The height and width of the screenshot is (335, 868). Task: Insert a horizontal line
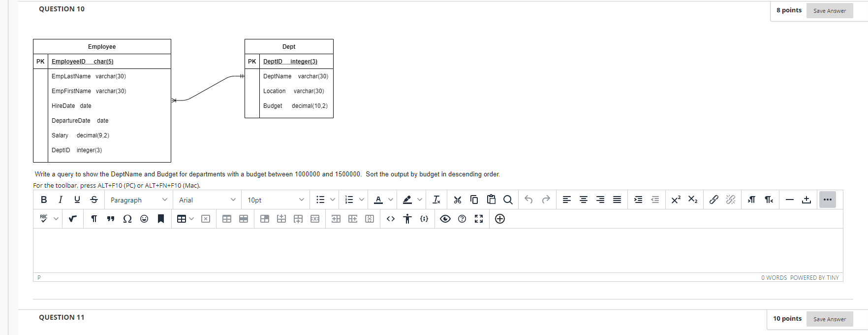tap(790, 200)
